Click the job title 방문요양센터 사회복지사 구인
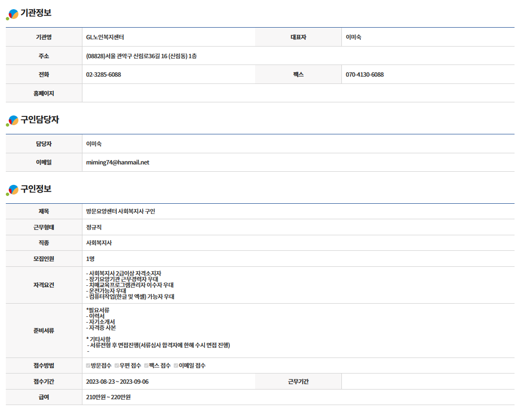The width and height of the screenshot is (532, 407). point(120,212)
